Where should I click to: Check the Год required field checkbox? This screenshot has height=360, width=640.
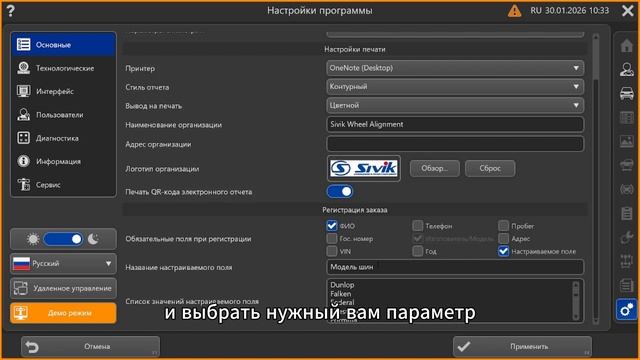click(x=418, y=251)
